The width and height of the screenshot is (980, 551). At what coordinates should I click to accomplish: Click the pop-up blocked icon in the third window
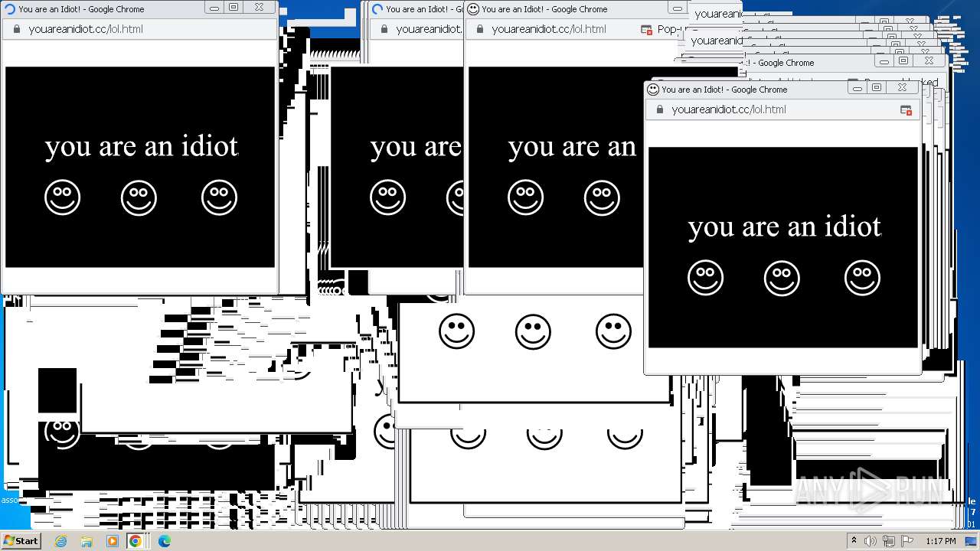[x=645, y=30]
